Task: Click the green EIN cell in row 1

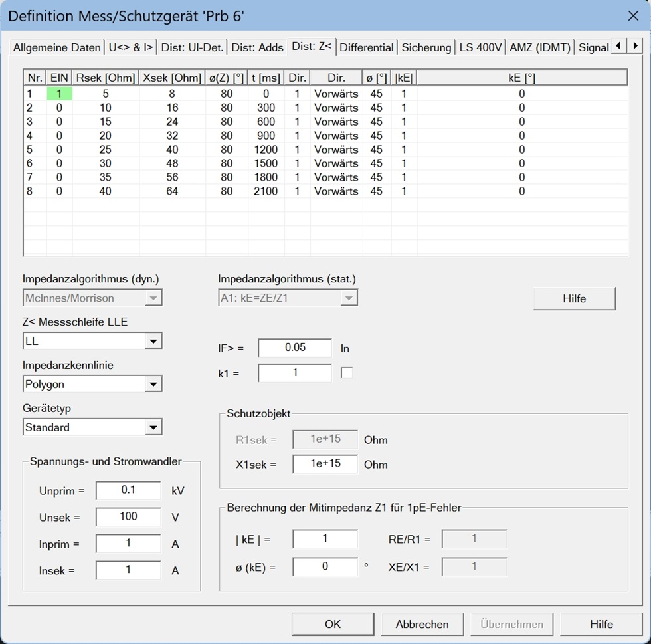Action: 59,94
